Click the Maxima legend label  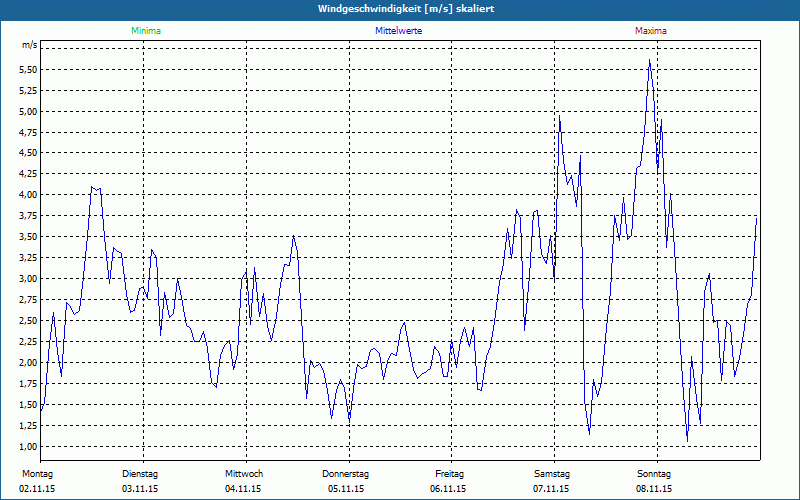[651, 31]
